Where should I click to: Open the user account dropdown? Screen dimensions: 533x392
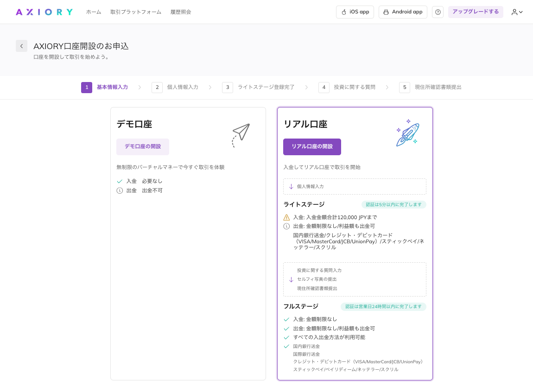pyautogui.click(x=517, y=12)
